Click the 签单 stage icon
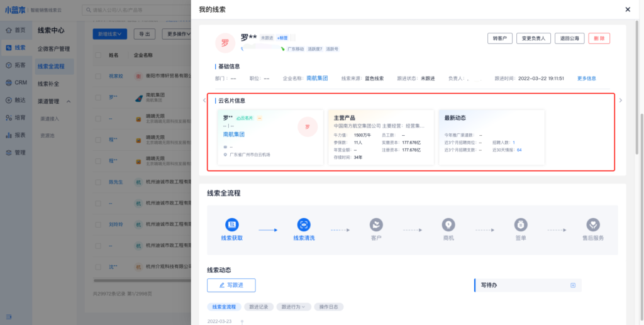This screenshot has width=644, height=325. (520, 225)
